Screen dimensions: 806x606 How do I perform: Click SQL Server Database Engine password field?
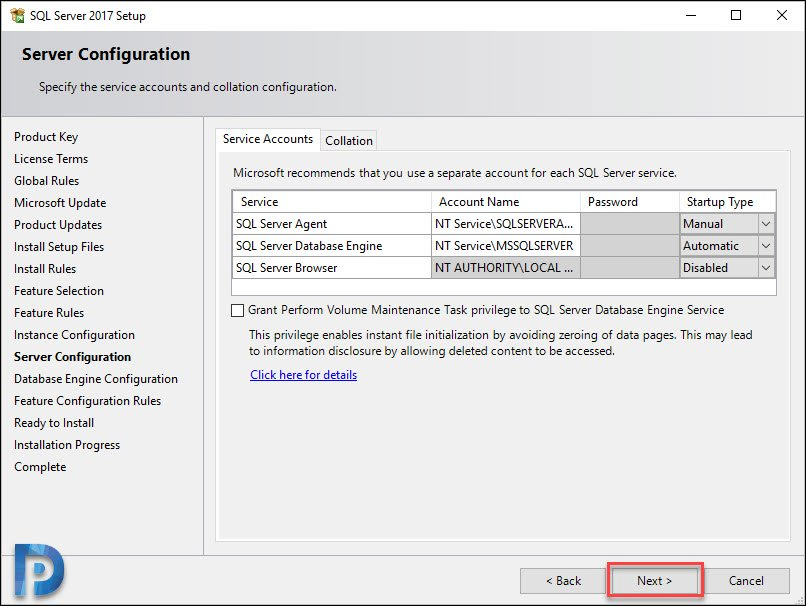pos(630,246)
